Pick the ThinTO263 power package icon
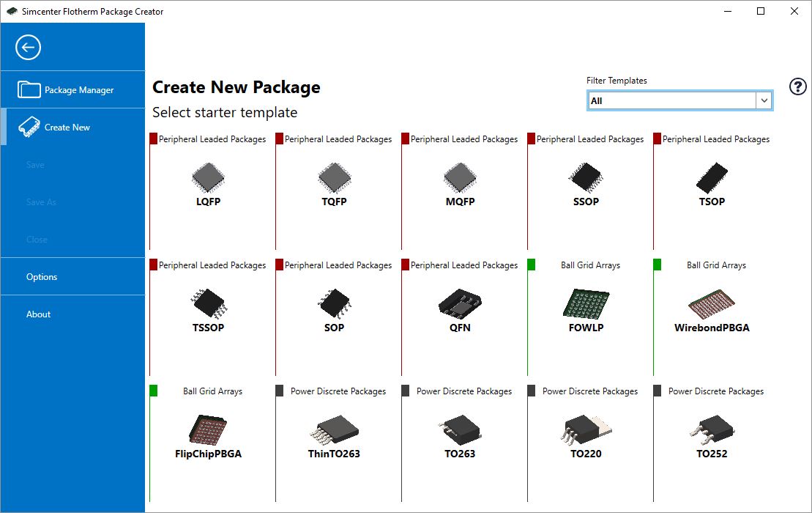812x513 pixels. click(334, 429)
